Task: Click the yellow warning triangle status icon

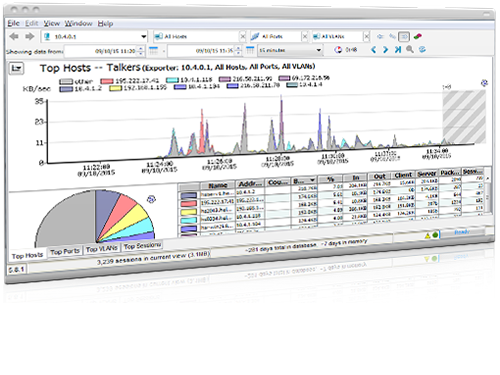Action: 427,236
